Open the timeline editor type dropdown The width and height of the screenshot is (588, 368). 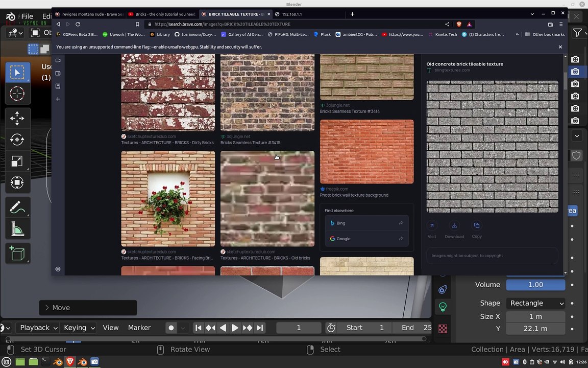point(5,328)
